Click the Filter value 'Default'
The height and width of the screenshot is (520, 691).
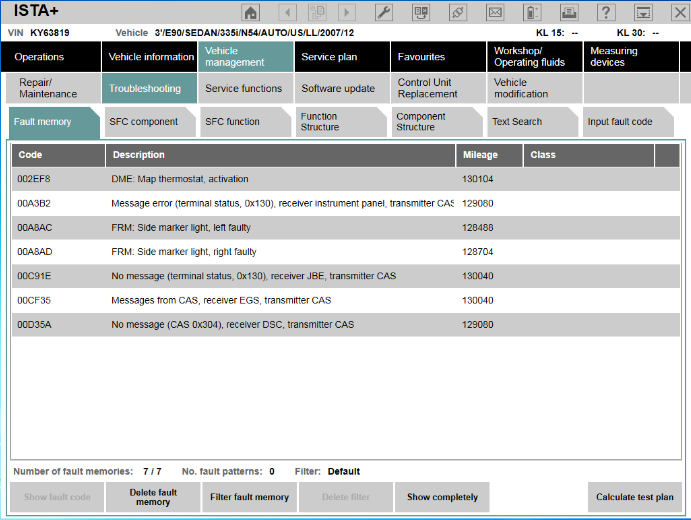(344, 472)
